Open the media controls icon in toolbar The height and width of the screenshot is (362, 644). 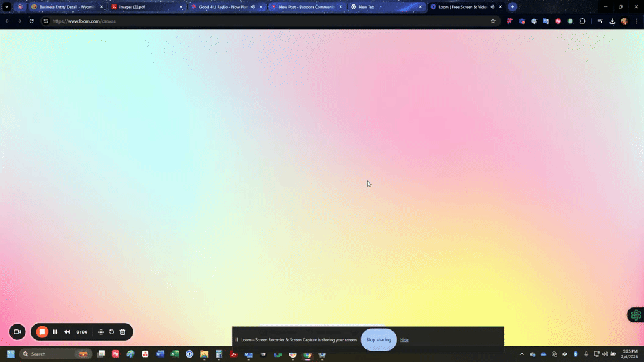click(x=601, y=21)
